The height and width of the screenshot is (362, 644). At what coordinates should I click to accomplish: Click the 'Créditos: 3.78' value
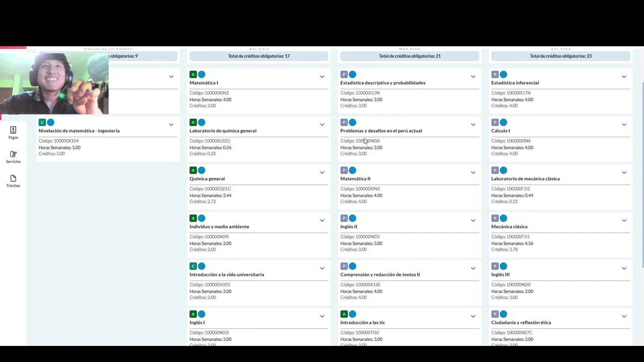click(x=505, y=249)
